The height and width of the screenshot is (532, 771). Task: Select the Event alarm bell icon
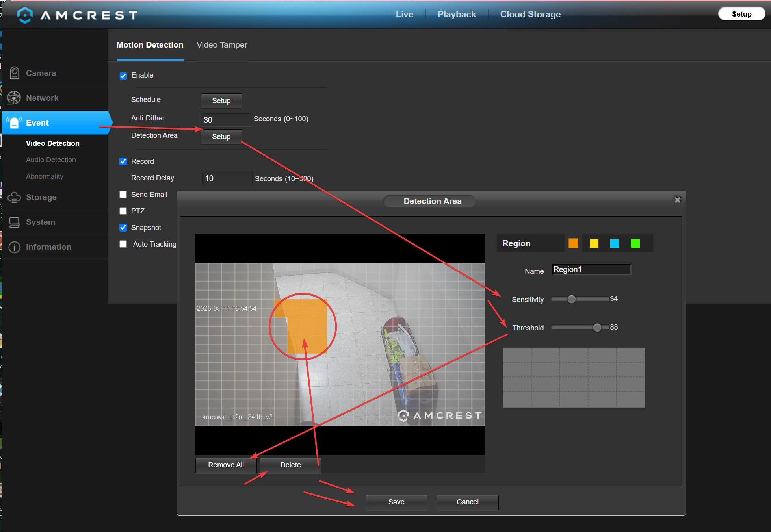14,123
